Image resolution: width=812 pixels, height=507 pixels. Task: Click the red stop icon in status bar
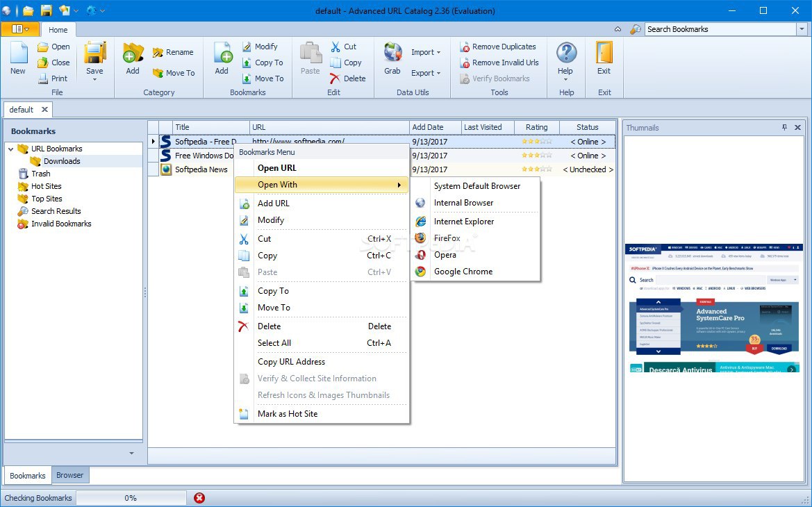(x=199, y=498)
